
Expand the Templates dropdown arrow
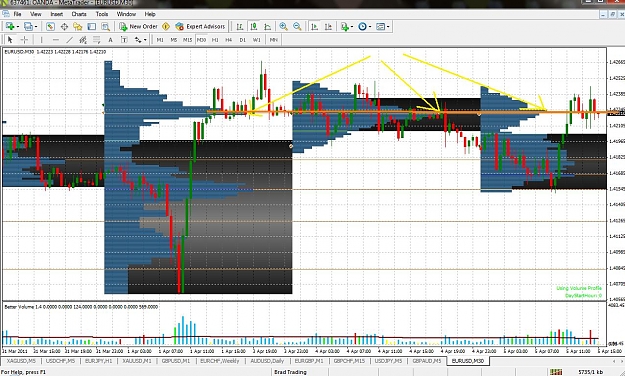click(x=388, y=27)
